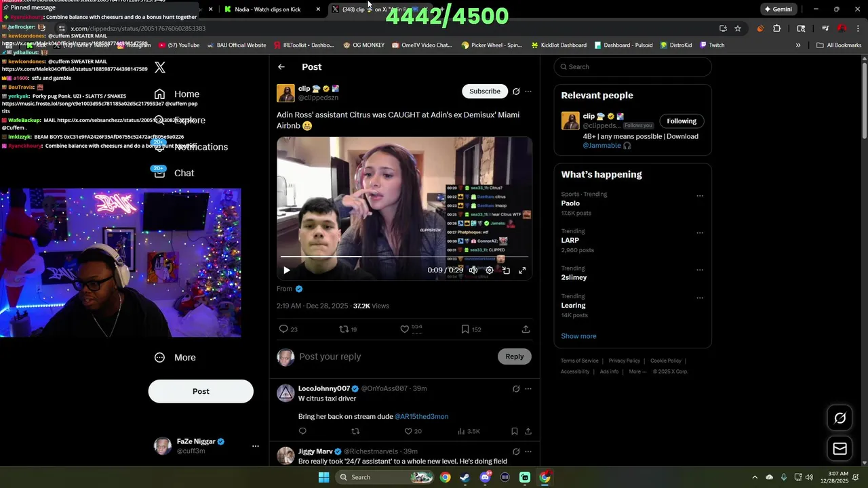Click the Gemini button in Chrome
The width and height of the screenshot is (868, 488).
tap(778, 9)
